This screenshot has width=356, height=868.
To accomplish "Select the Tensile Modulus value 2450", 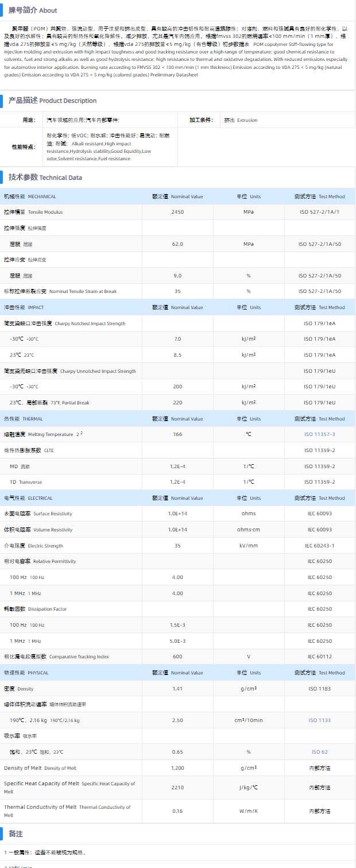I will coord(177,212).
